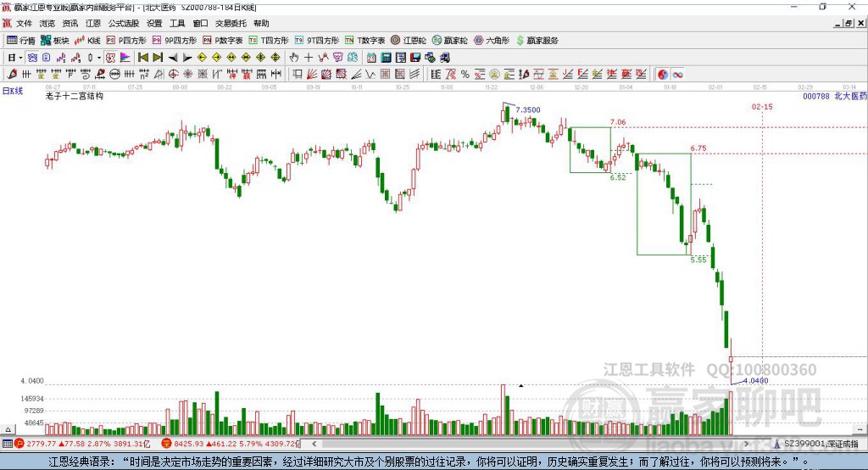Viewport: 868px width, 470px height.
Task: Select the red pencil drawing tool
Action: 12,75
